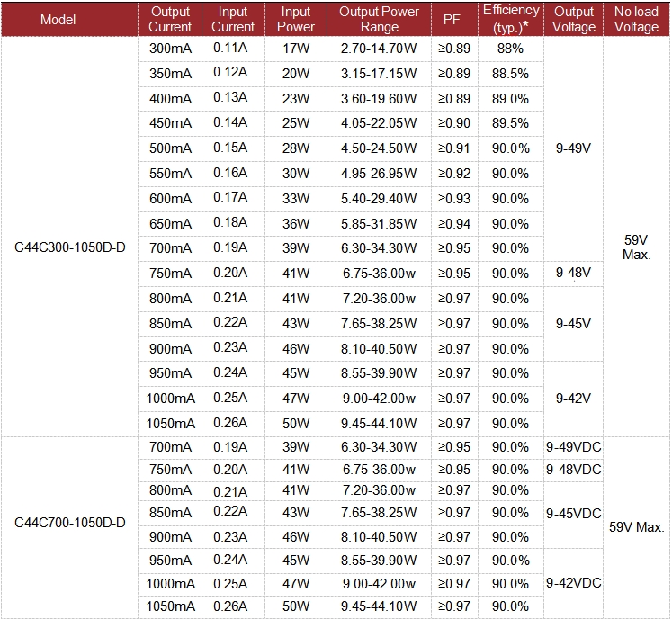Click the 'Efficiency (typ.)*' header

pos(511,19)
